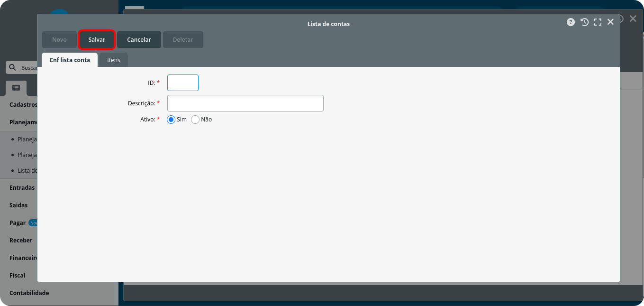Open Receber menu in sidebar
Image resolution: width=644 pixels, height=306 pixels.
[21, 240]
